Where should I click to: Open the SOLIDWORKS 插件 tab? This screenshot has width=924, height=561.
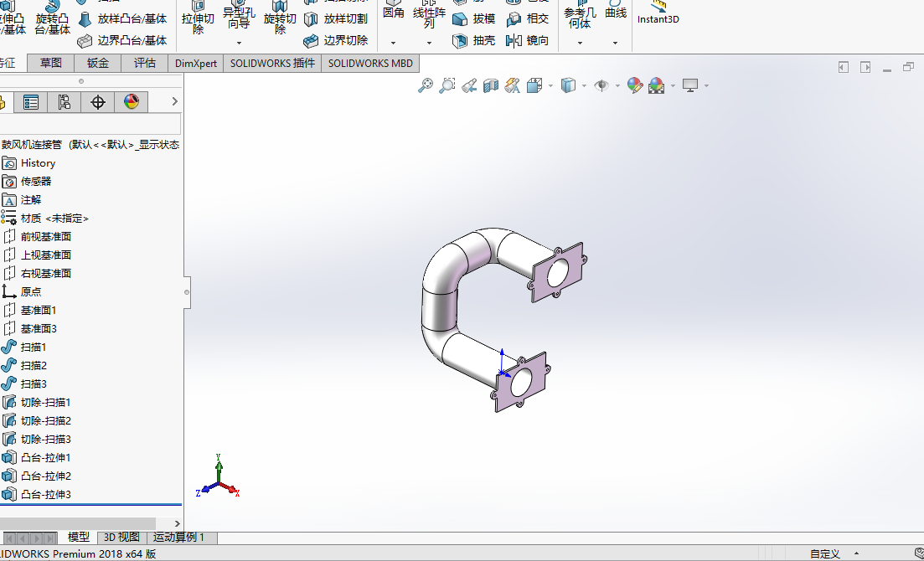tap(272, 63)
